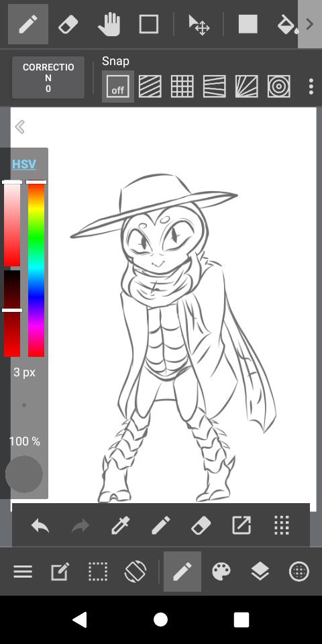Activate the eyedropper color picker
The height and width of the screenshot is (644, 322).
pyautogui.click(x=120, y=525)
